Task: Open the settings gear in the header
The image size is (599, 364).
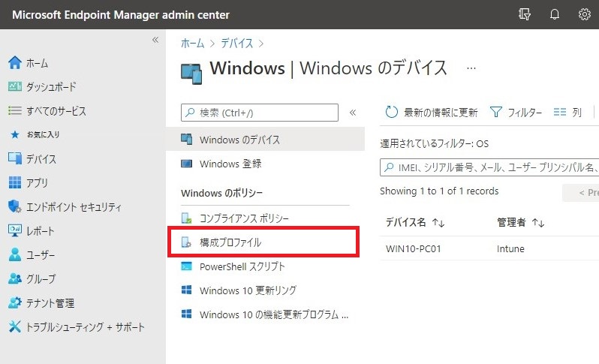Action: [x=584, y=14]
